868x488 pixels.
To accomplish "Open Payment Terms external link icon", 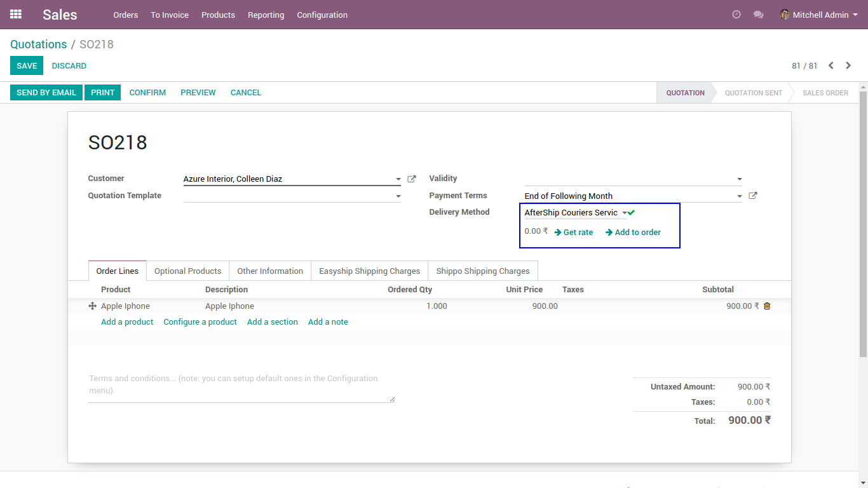I will (753, 196).
